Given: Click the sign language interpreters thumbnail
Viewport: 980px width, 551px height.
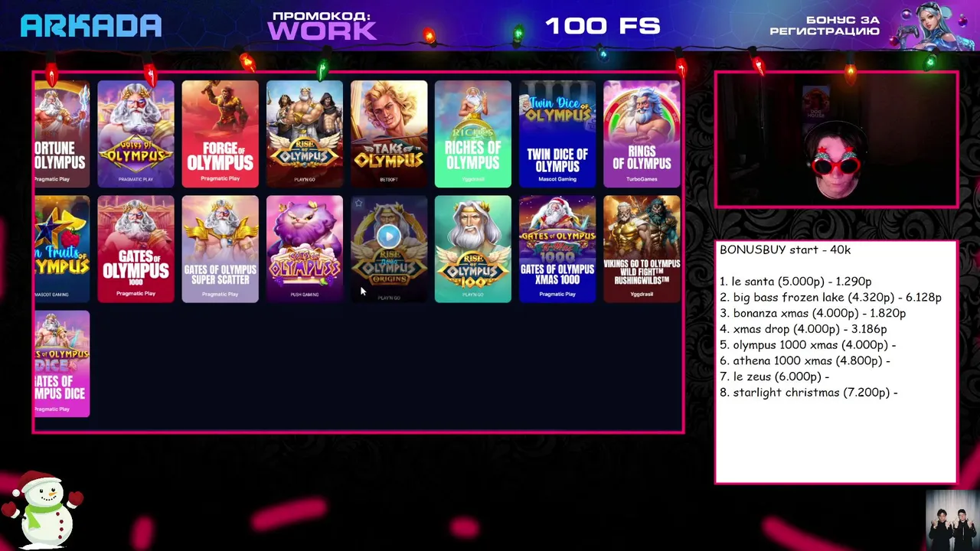Looking at the screenshot, I should pyautogui.click(x=952, y=520).
